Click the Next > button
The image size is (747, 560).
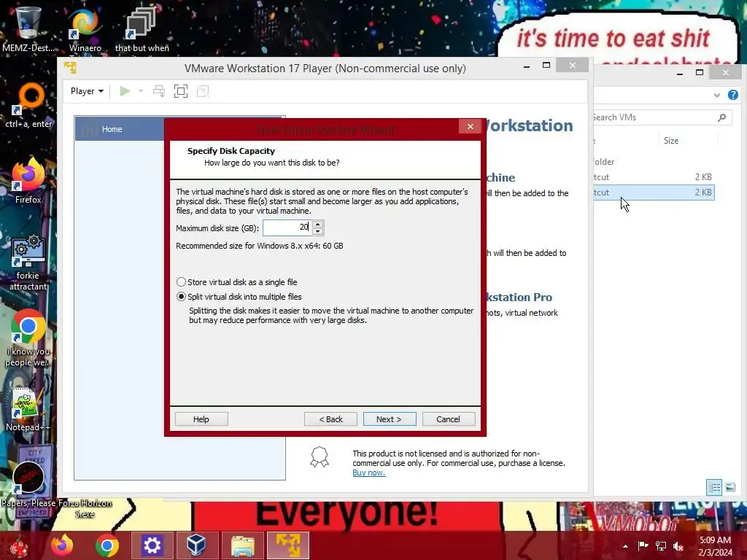coord(390,419)
